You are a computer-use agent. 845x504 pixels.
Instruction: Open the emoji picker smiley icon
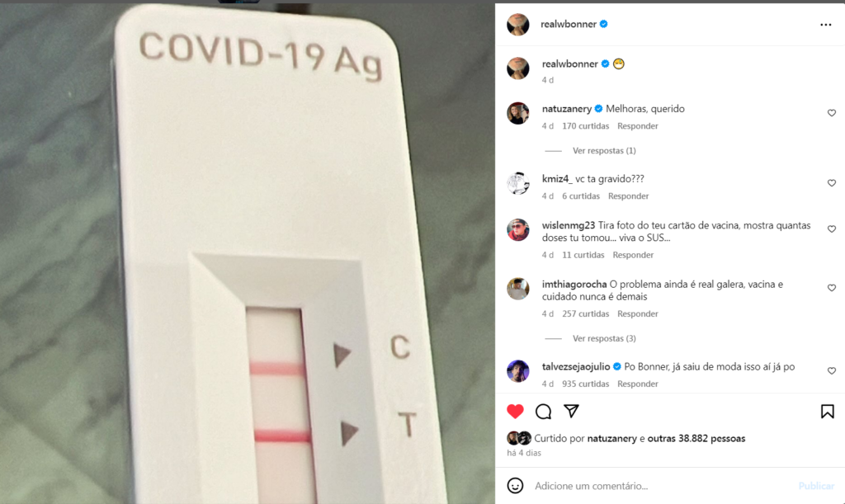click(515, 486)
